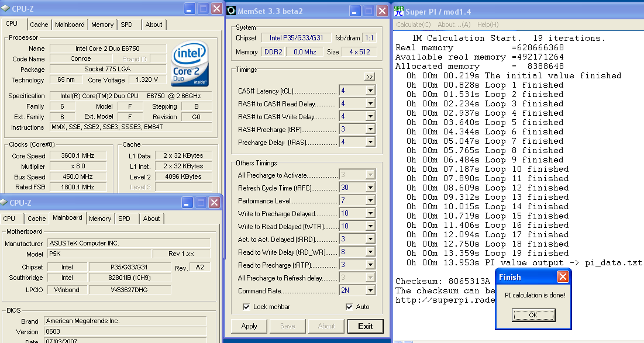Open the Write to Precharge Delayed dropdown
This screenshot has height=343, width=644.
(x=370, y=213)
